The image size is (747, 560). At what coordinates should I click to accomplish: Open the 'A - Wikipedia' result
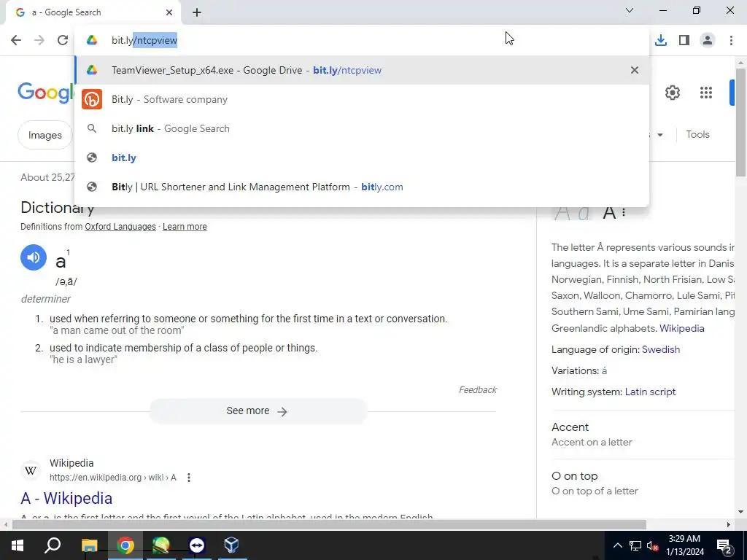[66, 498]
